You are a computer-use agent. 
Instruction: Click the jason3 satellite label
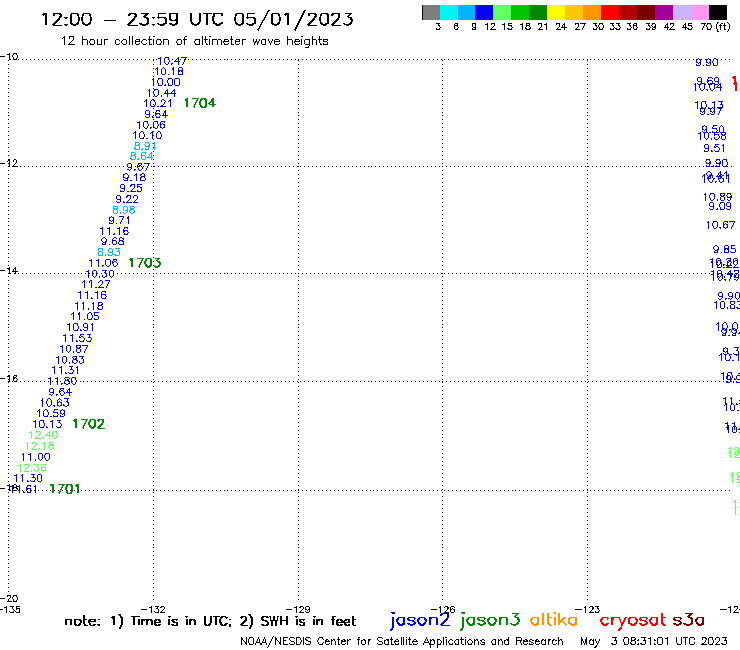click(490, 620)
